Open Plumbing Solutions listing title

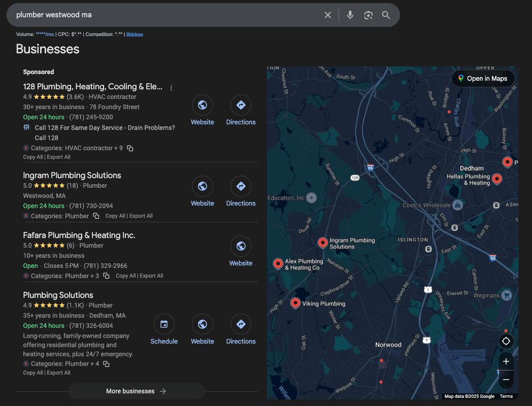click(58, 295)
